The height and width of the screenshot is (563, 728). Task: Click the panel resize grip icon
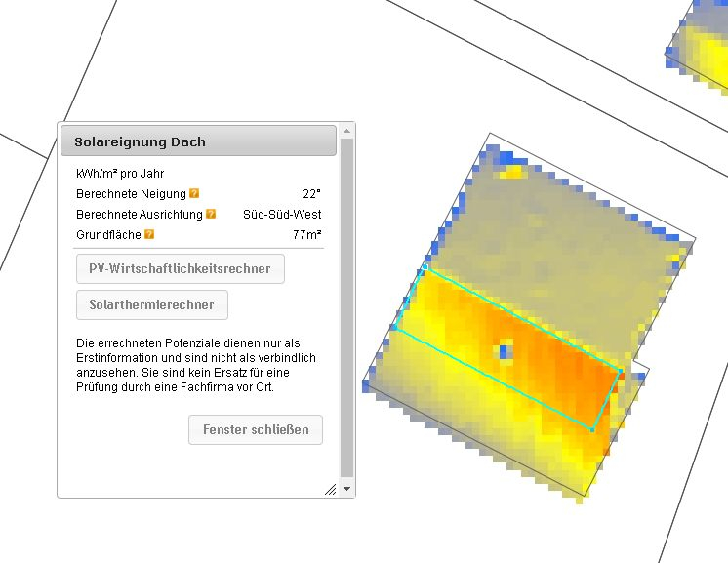[x=330, y=489]
